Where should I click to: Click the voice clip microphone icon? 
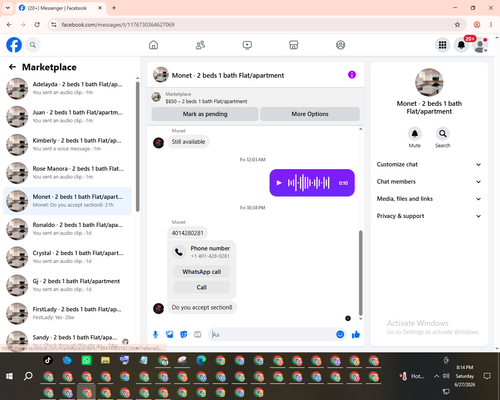(155, 334)
